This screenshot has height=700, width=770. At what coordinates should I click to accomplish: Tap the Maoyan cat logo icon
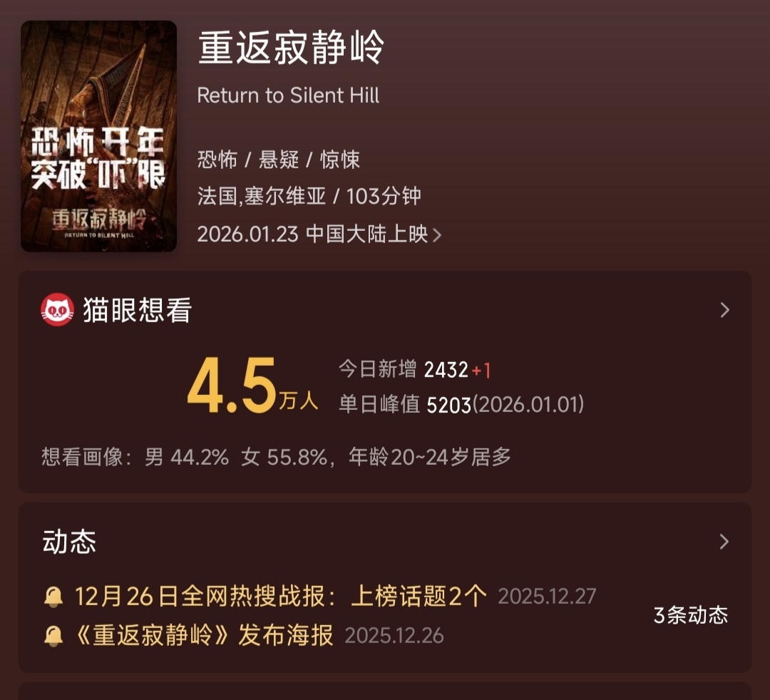[x=58, y=310]
